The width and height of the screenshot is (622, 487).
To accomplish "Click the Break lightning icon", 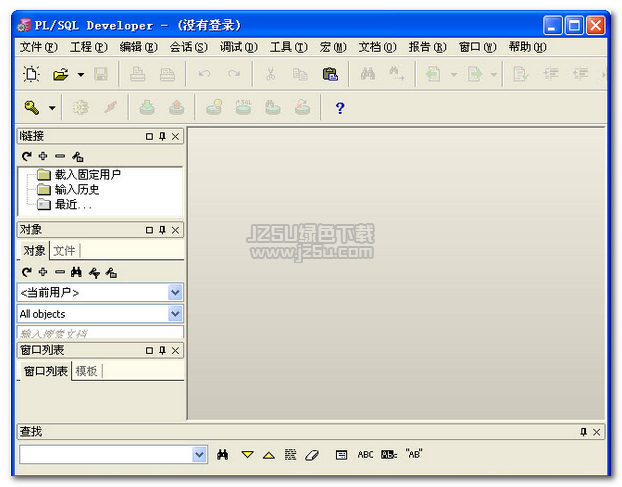I will [111, 107].
